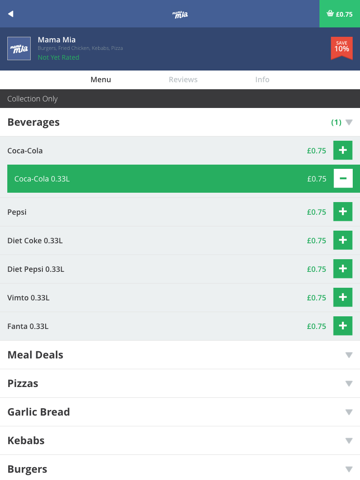This screenshot has height=480, width=360.
Task: Tap the Beverages section heading
Action: (x=33, y=122)
